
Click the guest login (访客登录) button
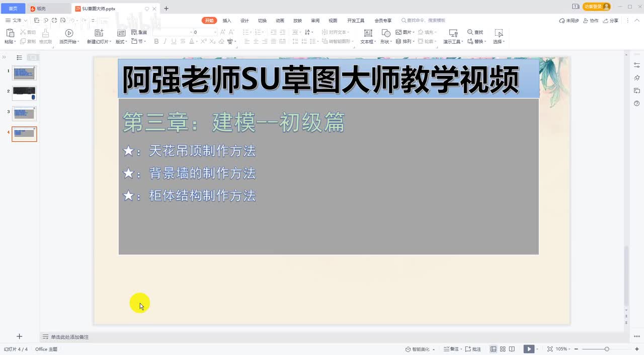click(597, 7)
